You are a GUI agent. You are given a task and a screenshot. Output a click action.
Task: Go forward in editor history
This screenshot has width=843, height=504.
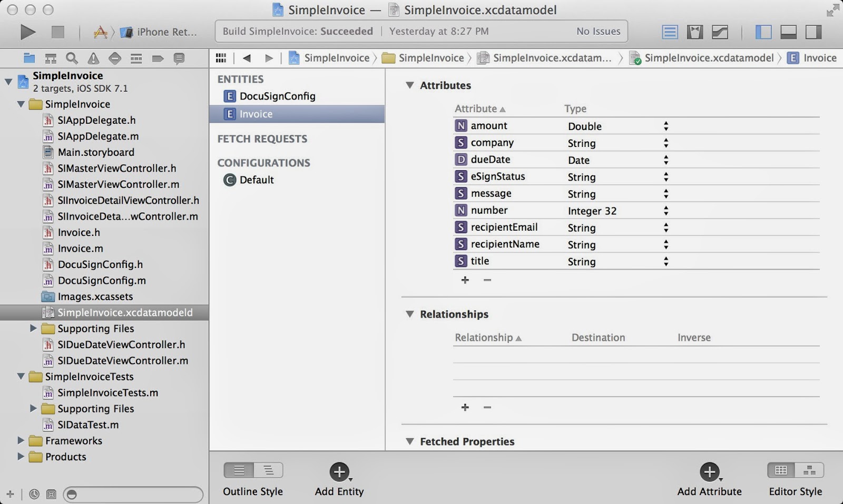tap(269, 58)
